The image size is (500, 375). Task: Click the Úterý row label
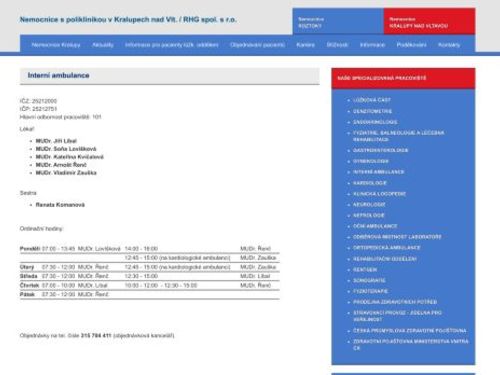tap(27, 267)
